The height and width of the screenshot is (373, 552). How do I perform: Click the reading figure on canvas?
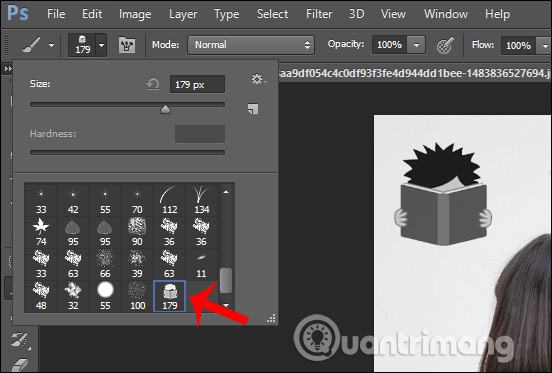pos(444,194)
